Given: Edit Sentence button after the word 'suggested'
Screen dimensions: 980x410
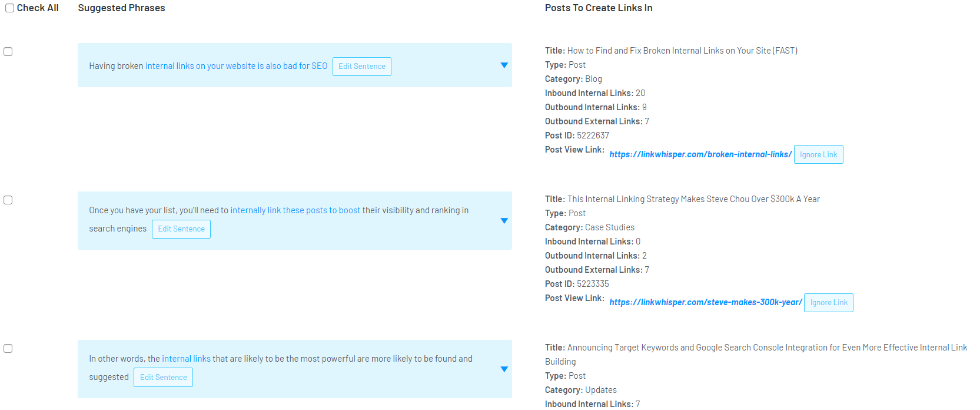Looking at the screenshot, I should [163, 378].
